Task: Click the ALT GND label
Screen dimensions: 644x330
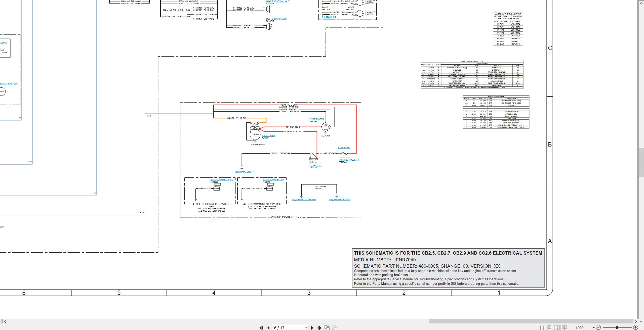Action: pyautogui.click(x=325, y=136)
